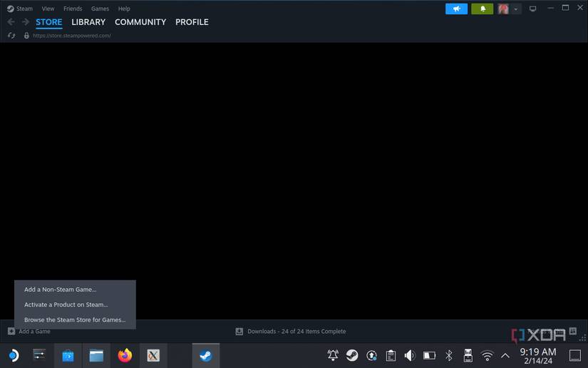Image resolution: width=588 pixels, height=368 pixels.
Task: Expand hidden system tray icons arrow
Action: pyautogui.click(x=505, y=356)
